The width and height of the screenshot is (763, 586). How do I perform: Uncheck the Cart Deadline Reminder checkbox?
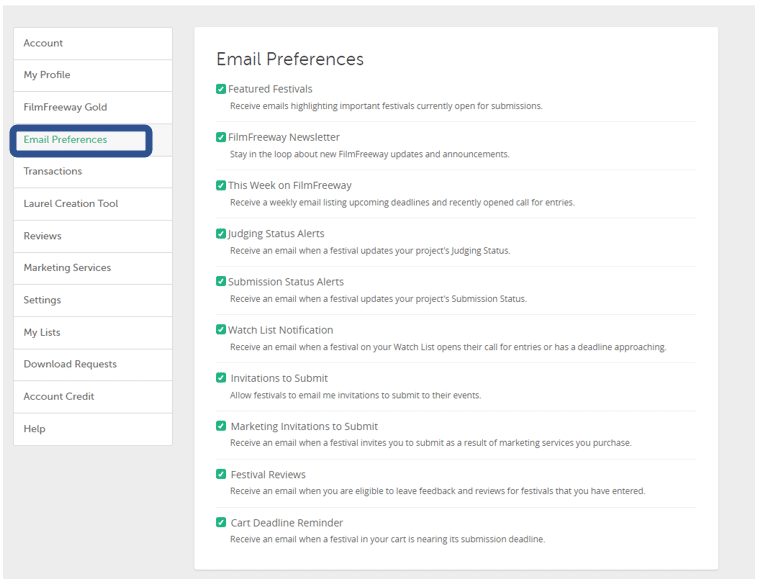[x=221, y=523]
